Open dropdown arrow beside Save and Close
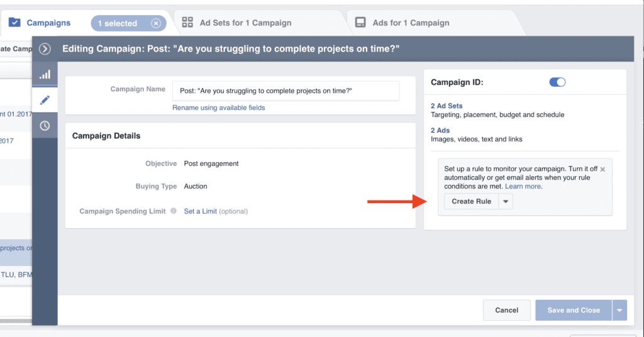 (619, 310)
